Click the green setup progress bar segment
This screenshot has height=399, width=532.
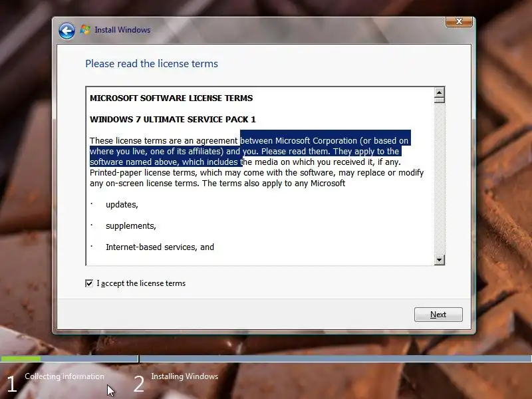tap(21, 358)
